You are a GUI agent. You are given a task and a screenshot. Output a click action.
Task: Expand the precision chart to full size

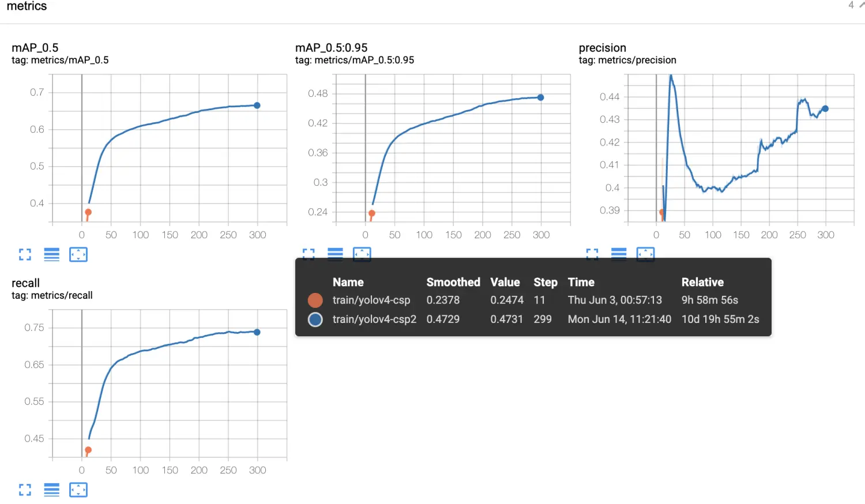click(592, 254)
